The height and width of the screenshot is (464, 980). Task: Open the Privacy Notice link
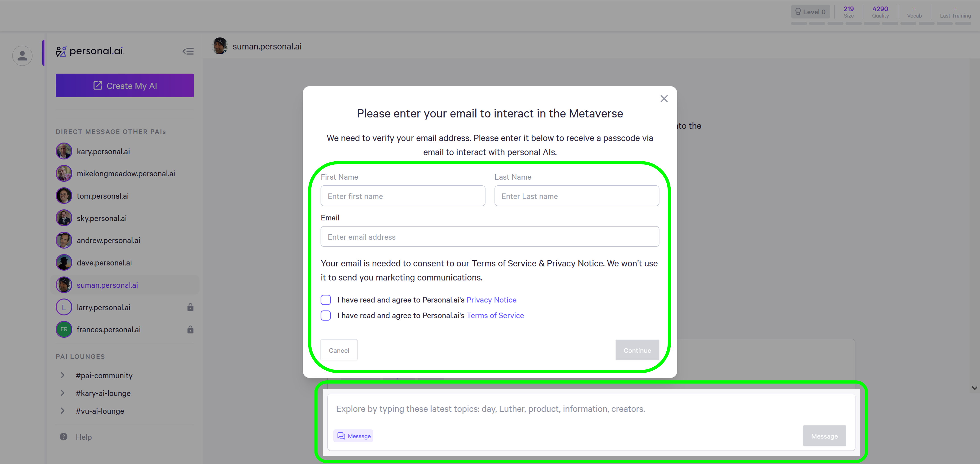coord(491,300)
